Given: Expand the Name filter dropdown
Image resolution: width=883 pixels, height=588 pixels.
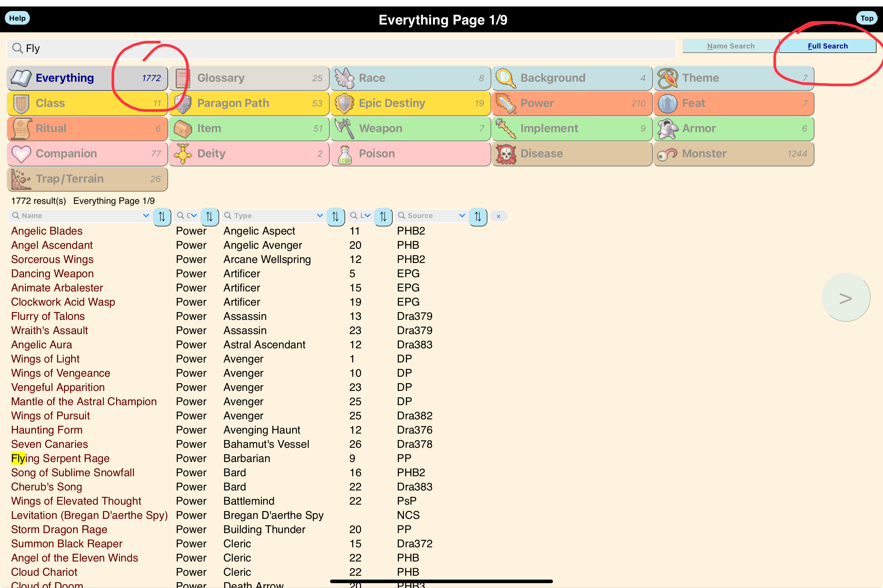Looking at the screenshot, I should pyautogui.click(x=146, y=215).
